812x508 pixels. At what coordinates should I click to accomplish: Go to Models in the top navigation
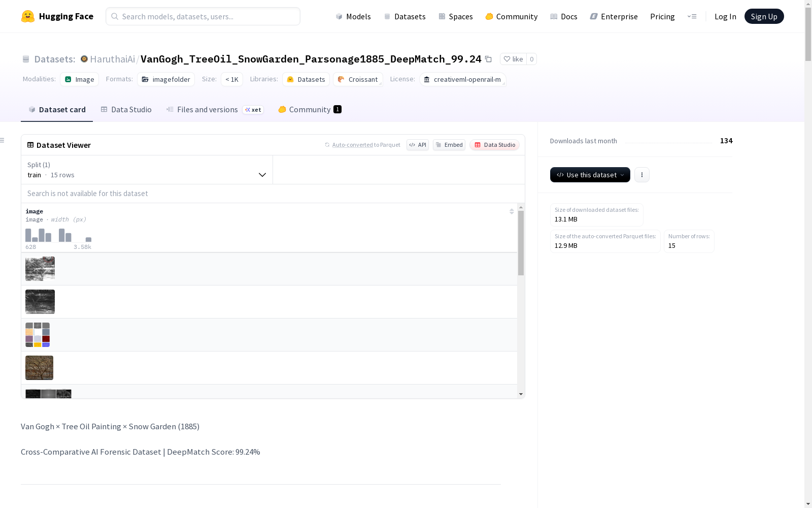(x=353, y=16)
